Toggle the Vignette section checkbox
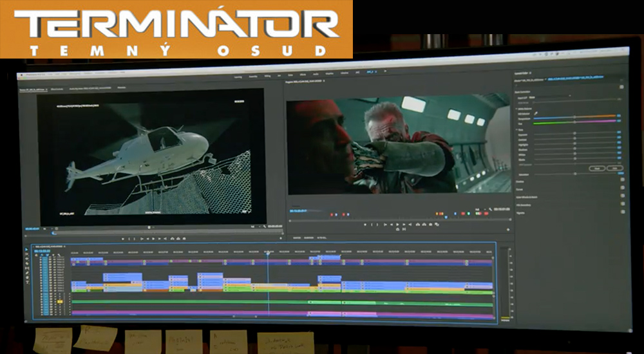Screen dimensions: 644x354 (x=623, y=212)
